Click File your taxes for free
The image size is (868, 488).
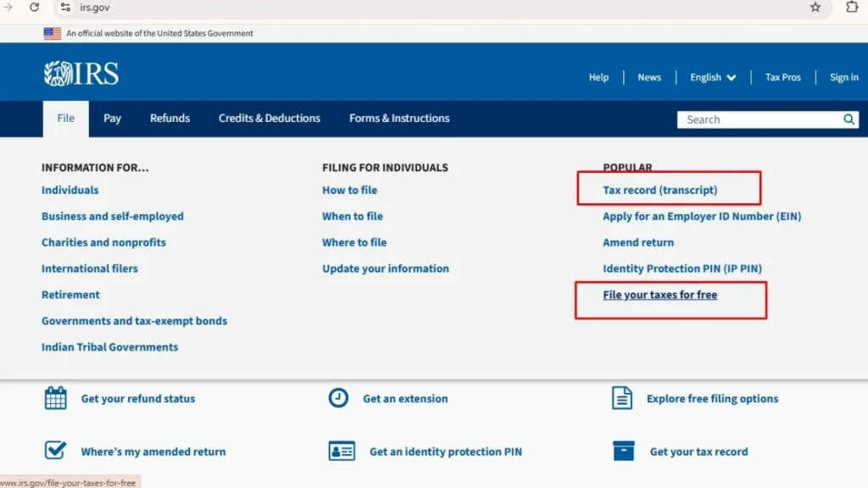(x=659, y=295)
